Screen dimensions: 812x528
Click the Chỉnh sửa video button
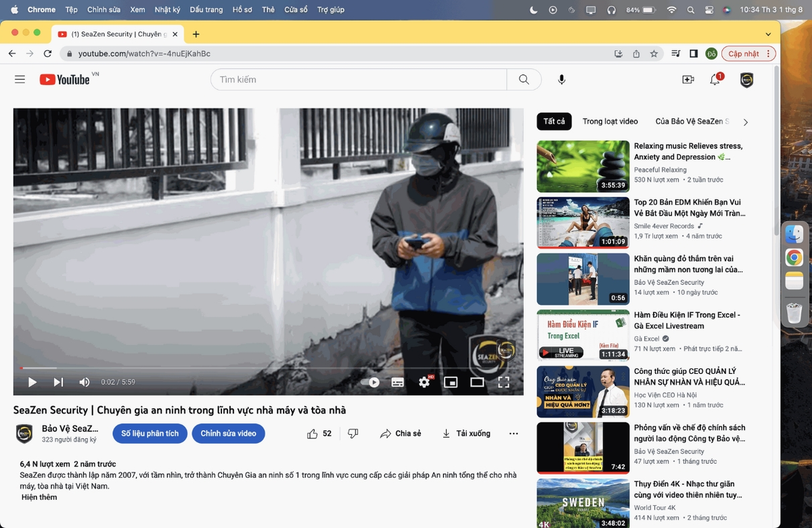tap(228, 433)
